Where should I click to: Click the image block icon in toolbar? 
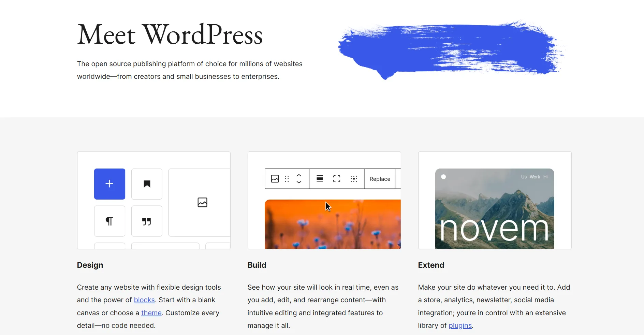pyautogui.click(x=275, y=179)
